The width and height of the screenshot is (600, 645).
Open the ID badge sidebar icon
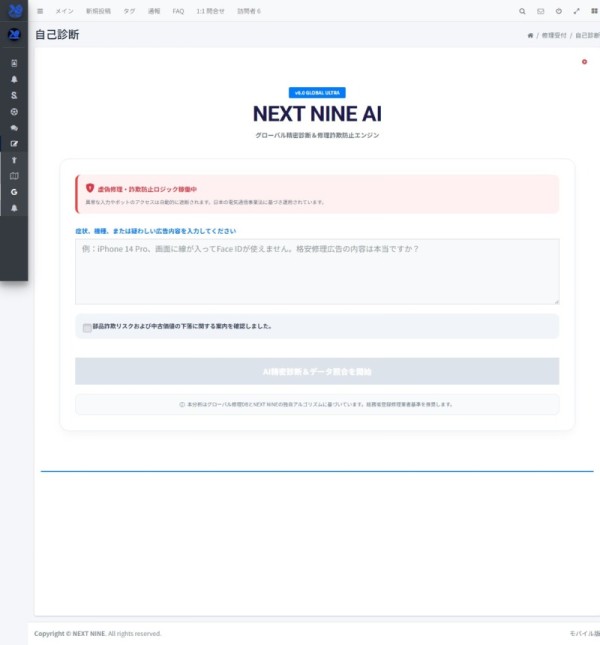(14, 63)
